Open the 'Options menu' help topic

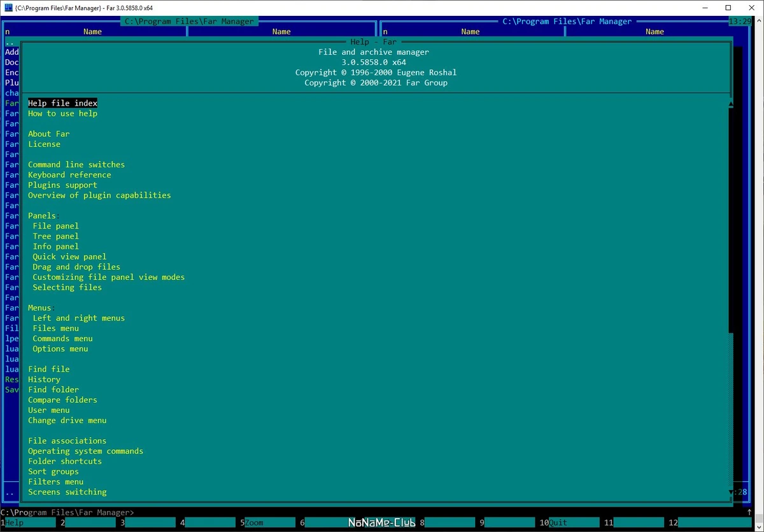click(60, 349)
